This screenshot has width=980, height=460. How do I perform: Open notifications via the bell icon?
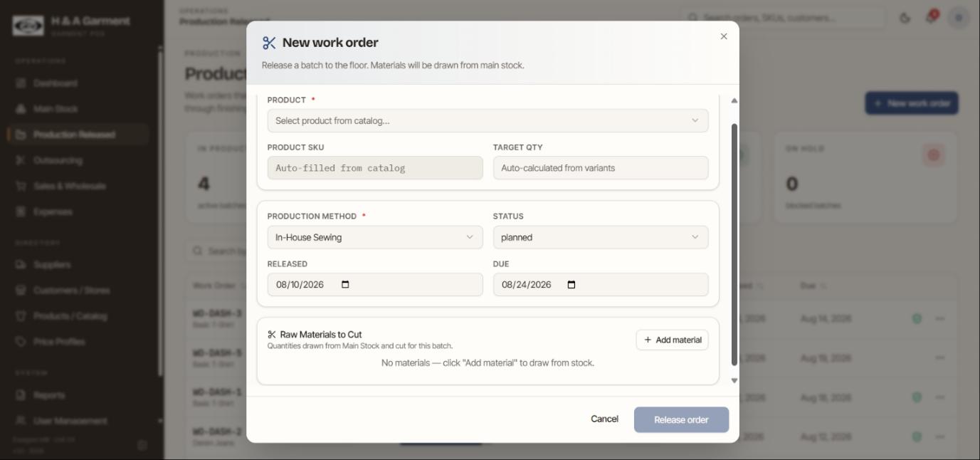coord(930,19)
